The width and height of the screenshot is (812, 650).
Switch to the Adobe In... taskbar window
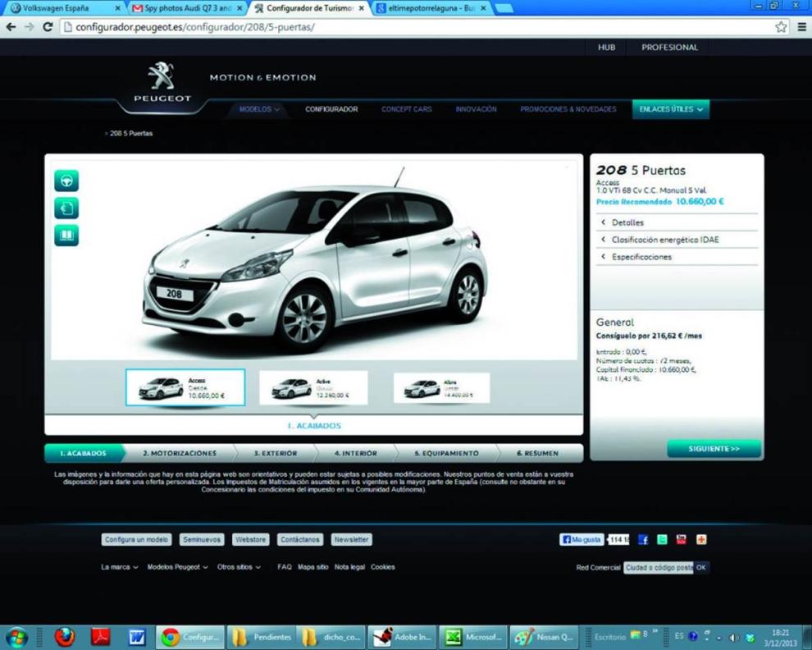[403, 637]
